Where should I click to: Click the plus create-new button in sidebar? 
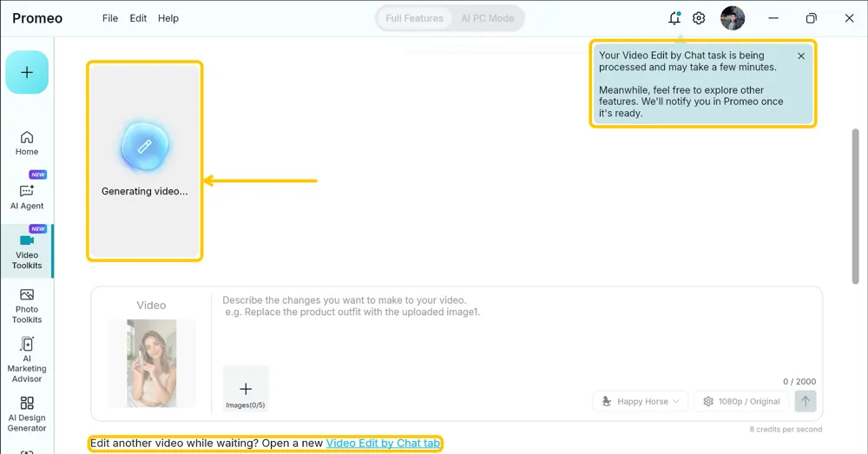pyautogui.click(x=27, y=73)
